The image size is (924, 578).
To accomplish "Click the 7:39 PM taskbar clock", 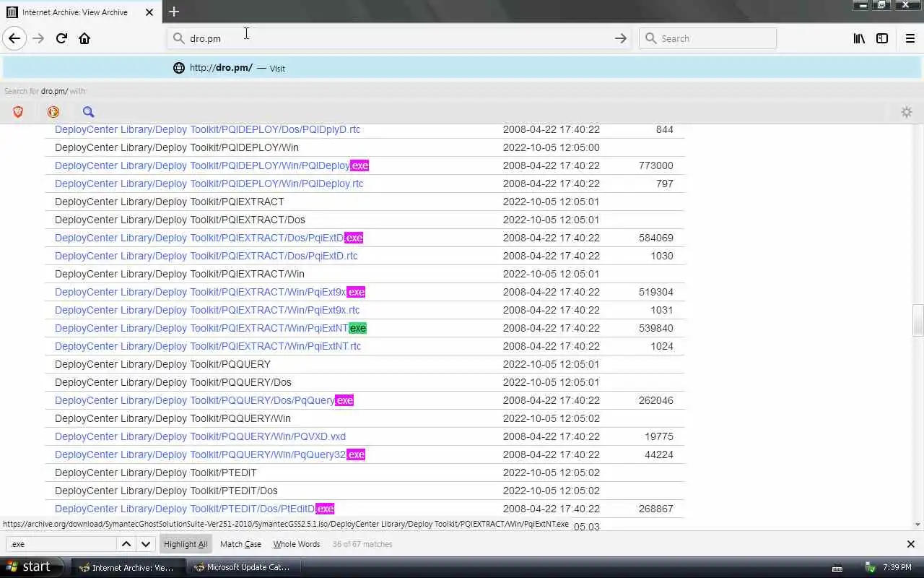I will pos(897,568).
